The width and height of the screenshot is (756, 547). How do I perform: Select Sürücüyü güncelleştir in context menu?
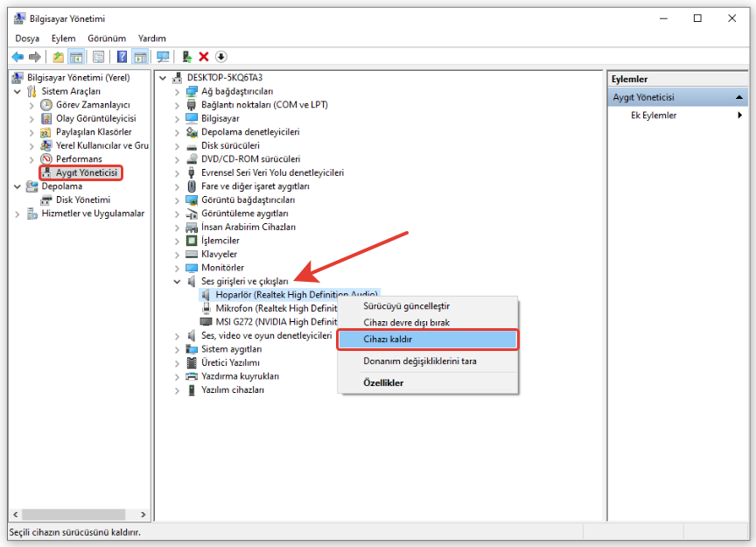coord(406,306)
